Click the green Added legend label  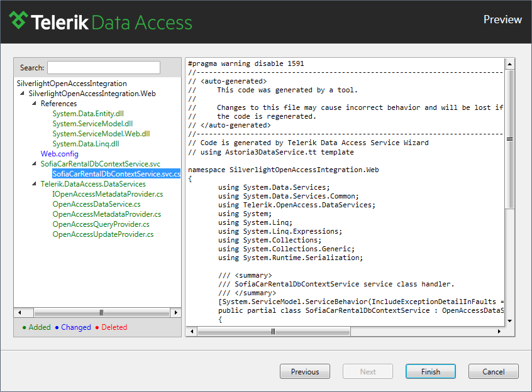point(40,327)
